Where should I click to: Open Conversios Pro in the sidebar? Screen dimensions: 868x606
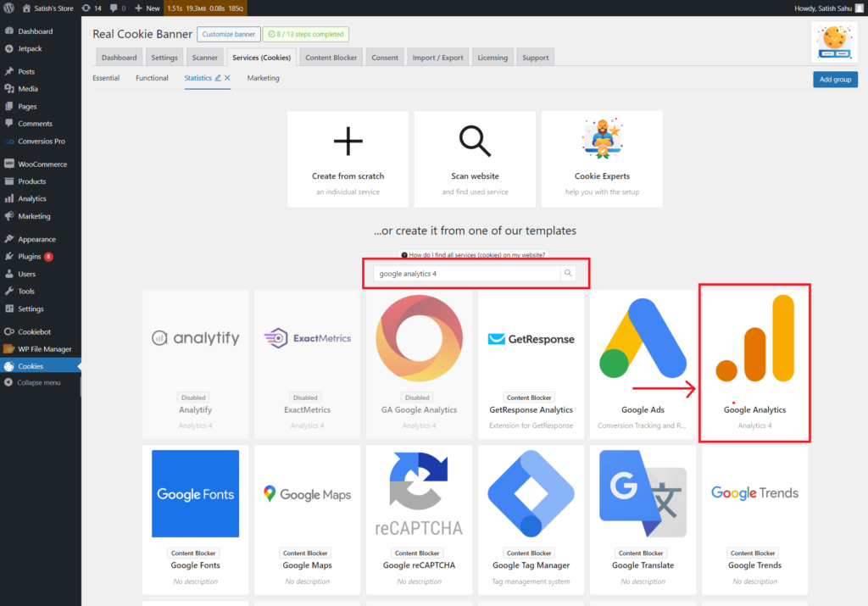41,142
